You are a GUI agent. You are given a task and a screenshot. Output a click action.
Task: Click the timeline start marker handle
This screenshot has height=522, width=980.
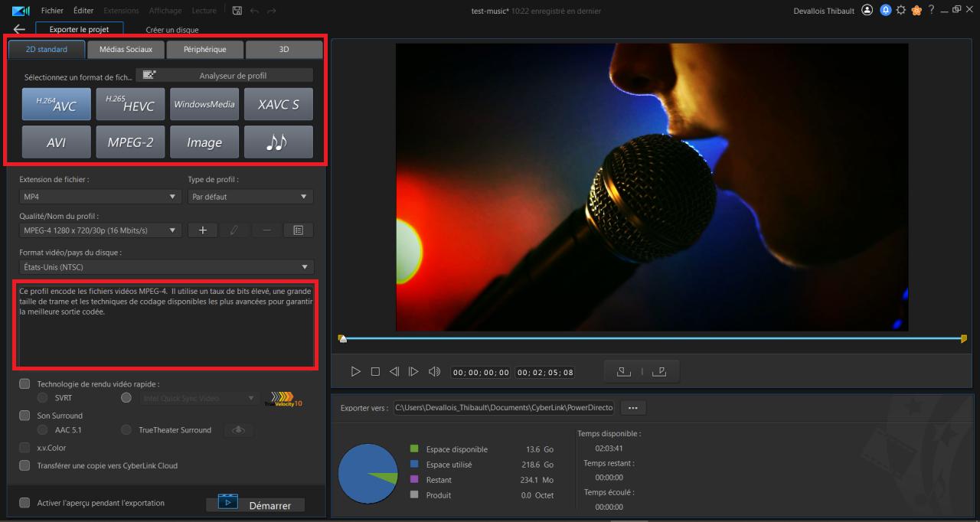click(342, 338)
